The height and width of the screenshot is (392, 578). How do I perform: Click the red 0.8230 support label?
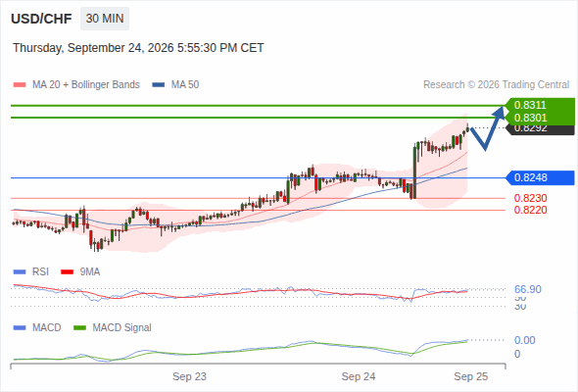pos(530,198)
